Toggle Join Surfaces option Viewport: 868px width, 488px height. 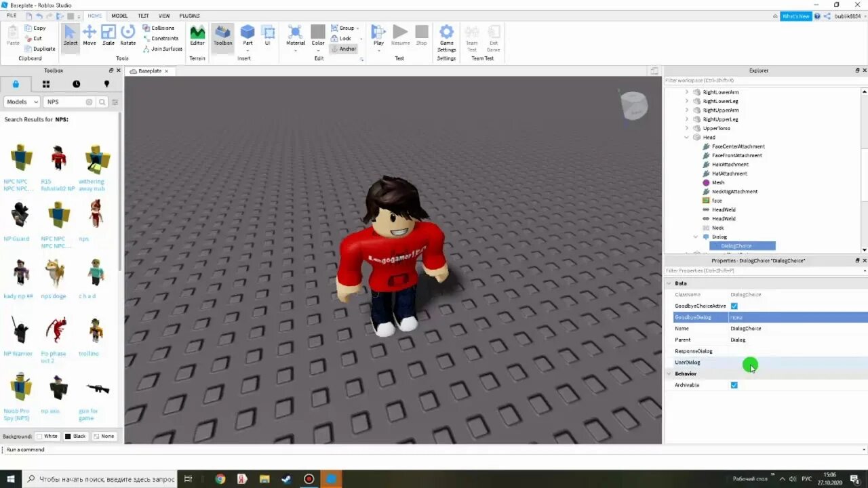[x=162, y=49]
